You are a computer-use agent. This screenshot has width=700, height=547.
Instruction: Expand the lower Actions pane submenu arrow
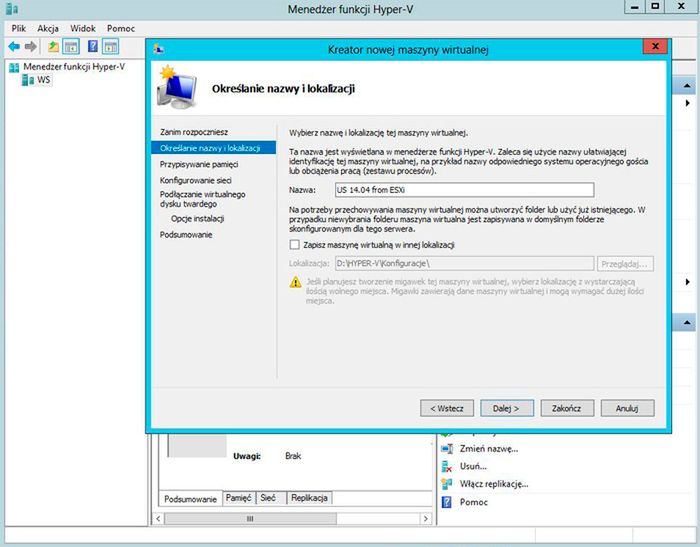pyautogui.click(x=688, y=282)
